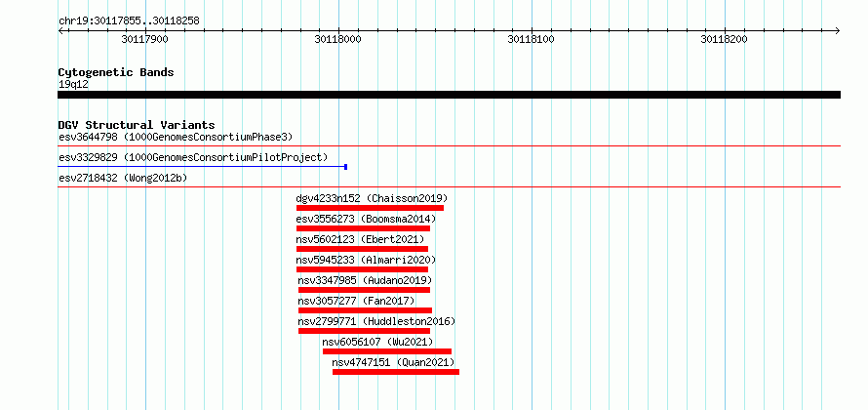The height and width of the screenshot is (410, 868).
Task: Click the red bar under dgv4233n152
Action: [370, 208]
